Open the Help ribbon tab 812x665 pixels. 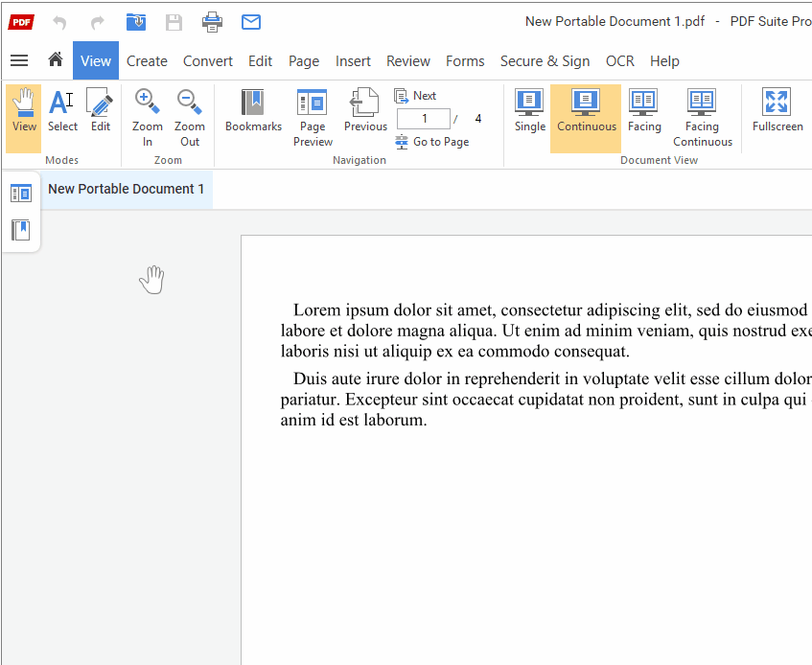point(664,61)
